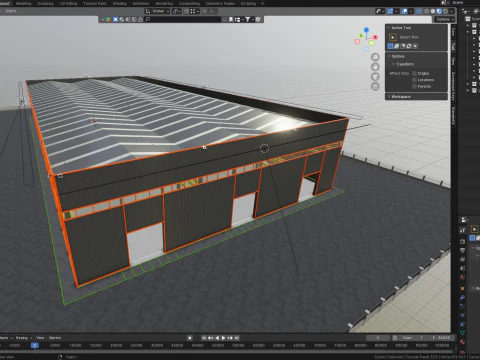Switch to the Modeling workspace tab
The height and width of the screenshot is (360, 480).
coord(23,3)
